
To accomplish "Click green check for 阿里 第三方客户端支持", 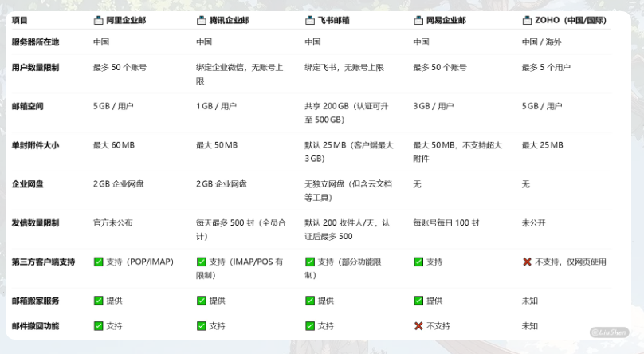I will [99, 262].
